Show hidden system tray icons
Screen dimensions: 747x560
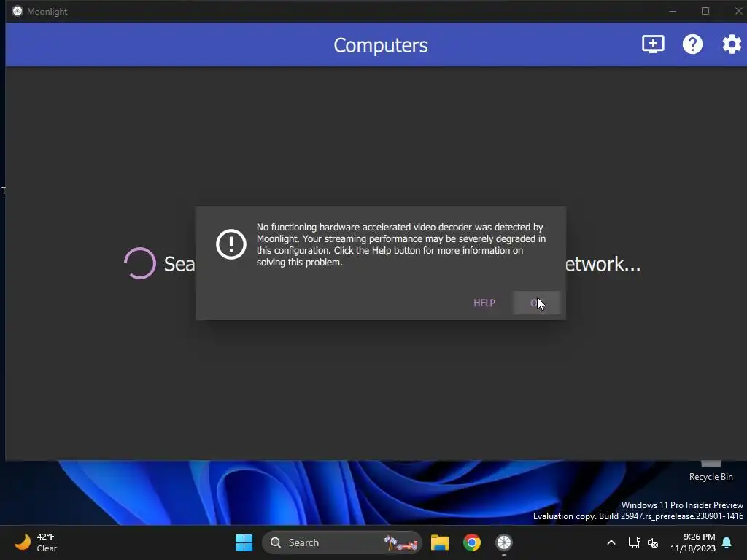coord(611,542)
